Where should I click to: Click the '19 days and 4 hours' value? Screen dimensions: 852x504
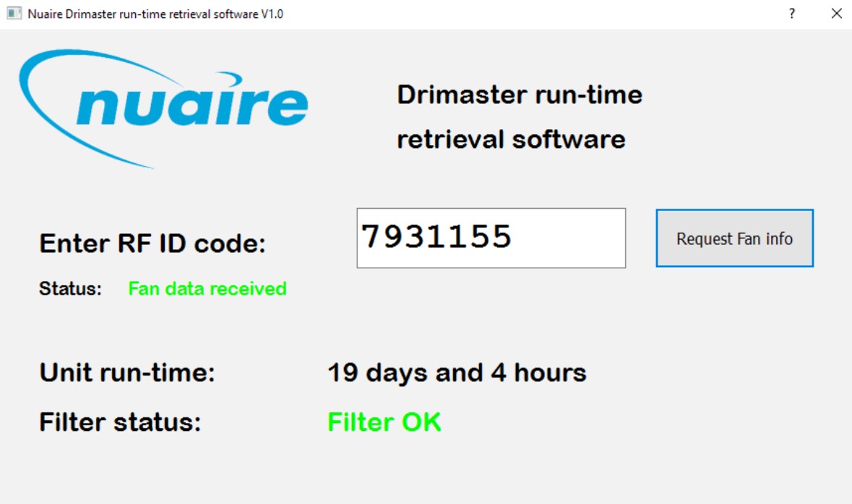457,373
